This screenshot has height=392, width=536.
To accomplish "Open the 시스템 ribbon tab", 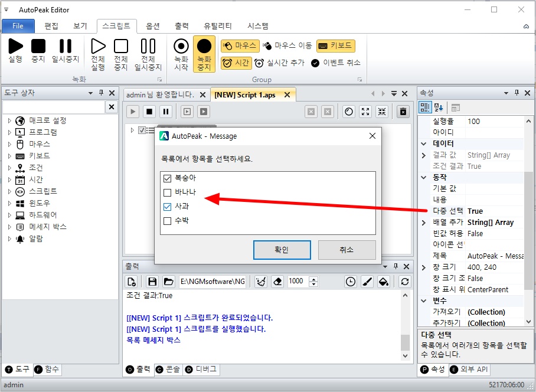I will click(258, 26).
